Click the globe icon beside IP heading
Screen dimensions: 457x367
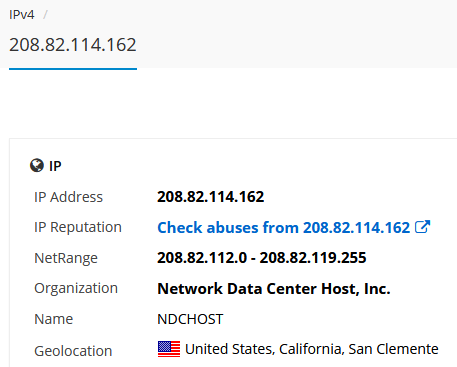click(x=37, y=165)
